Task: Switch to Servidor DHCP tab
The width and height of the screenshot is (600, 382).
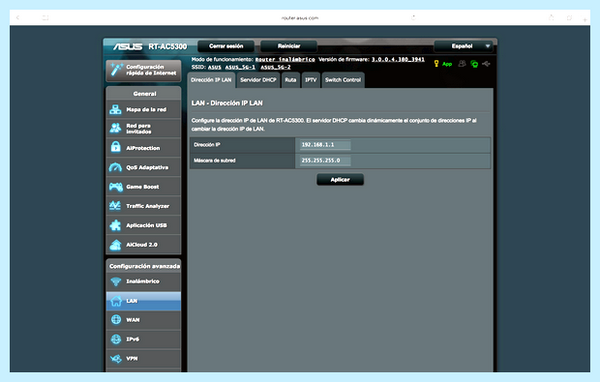Action: pyautogui.click(x=258, y=80)
